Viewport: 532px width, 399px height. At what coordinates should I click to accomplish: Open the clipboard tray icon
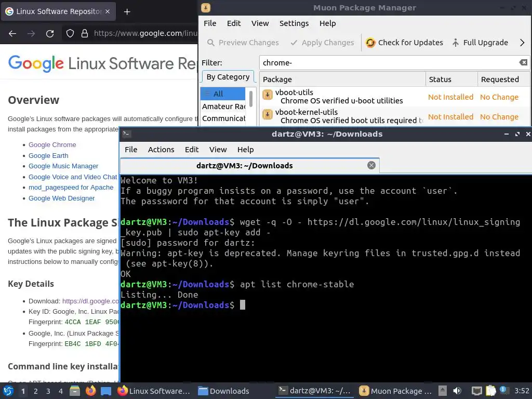coord(490,391)
